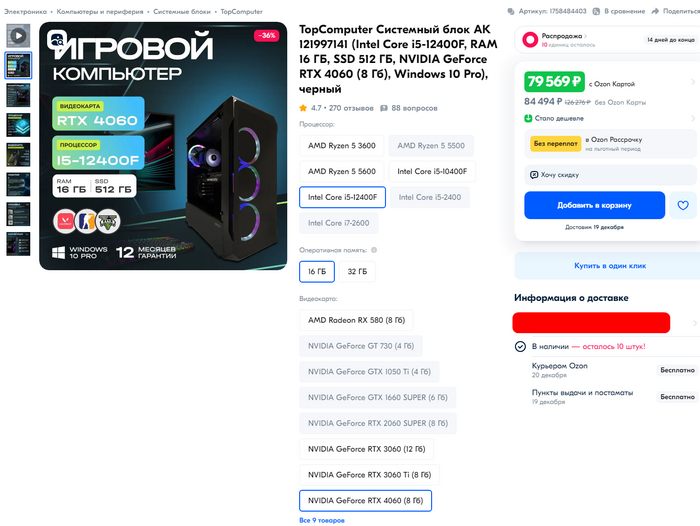The width and height of the screenshot is (700, 526).
Task: Show all variants via 'Все 9 товаров'
Action: [x=321, y=520]
